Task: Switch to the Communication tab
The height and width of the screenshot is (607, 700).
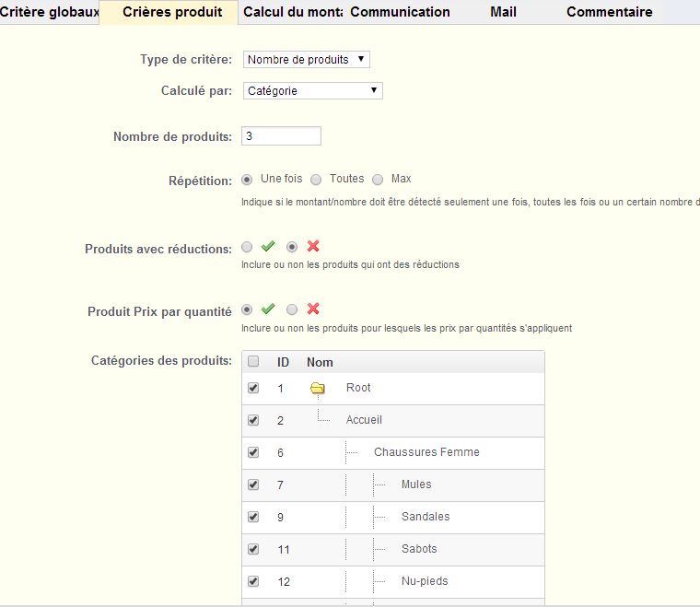Action: pyautogui.click(x=400, y=12)
